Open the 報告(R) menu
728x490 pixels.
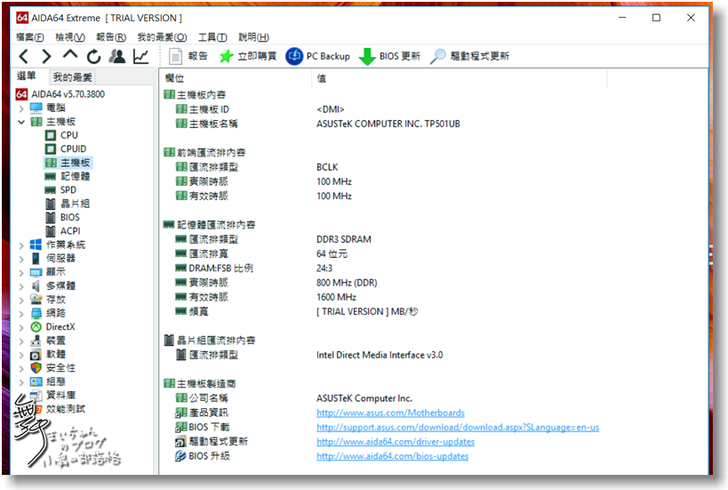point(111,37)
